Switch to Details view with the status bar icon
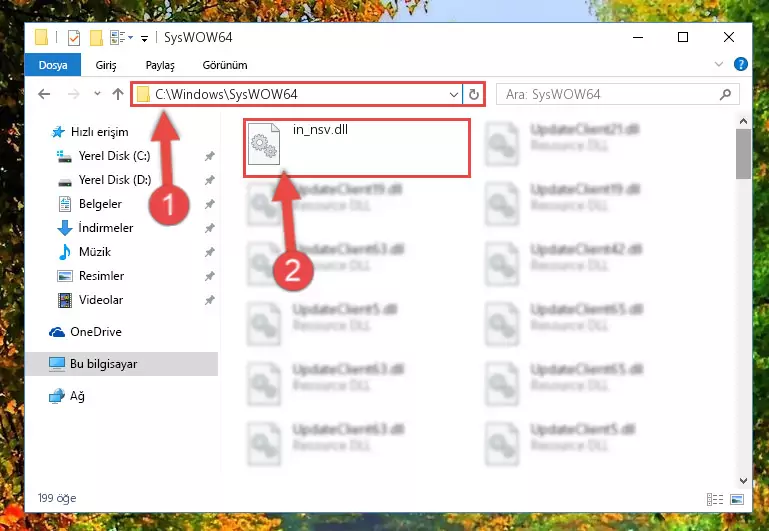Screen dimensions: 769x531 715,499
